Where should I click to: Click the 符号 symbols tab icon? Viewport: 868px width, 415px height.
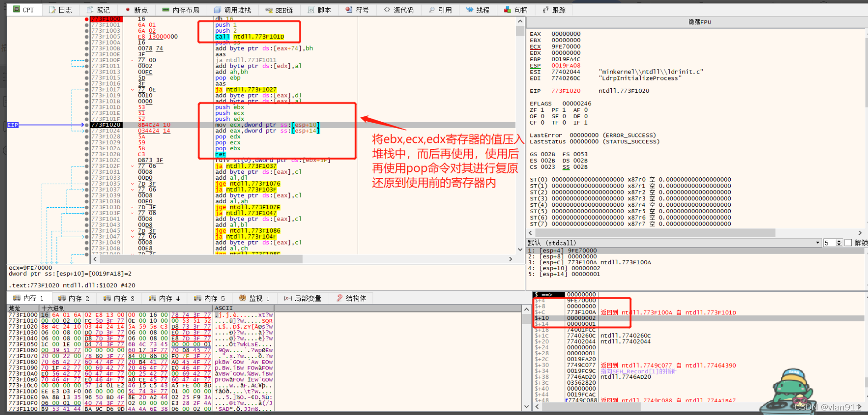[349, 10]
